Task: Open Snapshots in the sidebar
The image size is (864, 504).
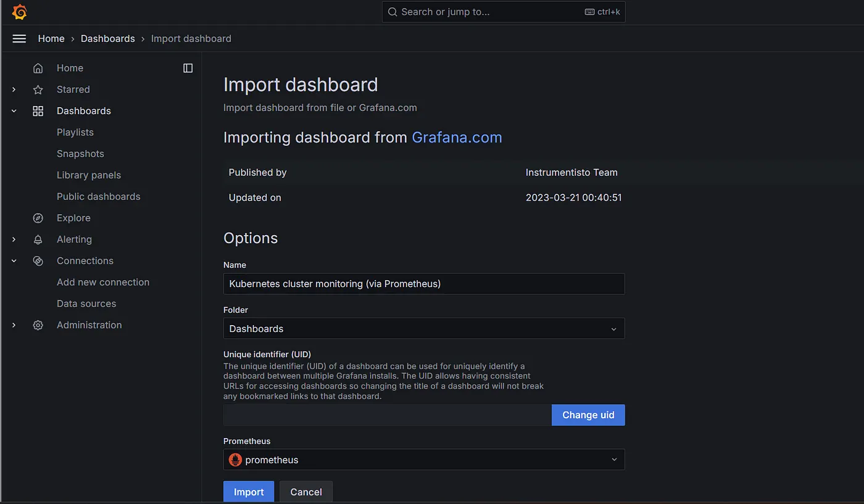Action: coord(80,154)
